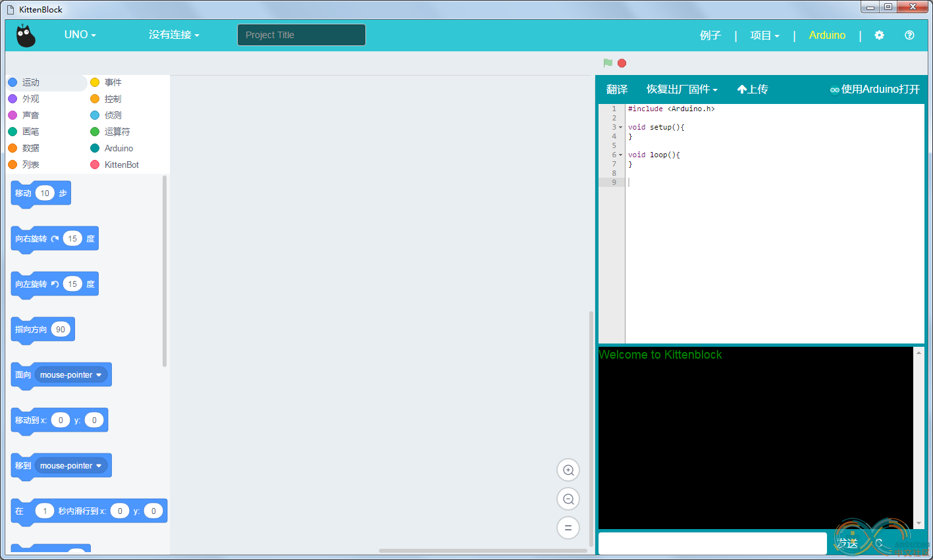Screen dimensions: 933x560
Task: Click the y value in 移动到 block
Action: coord(94,420)
